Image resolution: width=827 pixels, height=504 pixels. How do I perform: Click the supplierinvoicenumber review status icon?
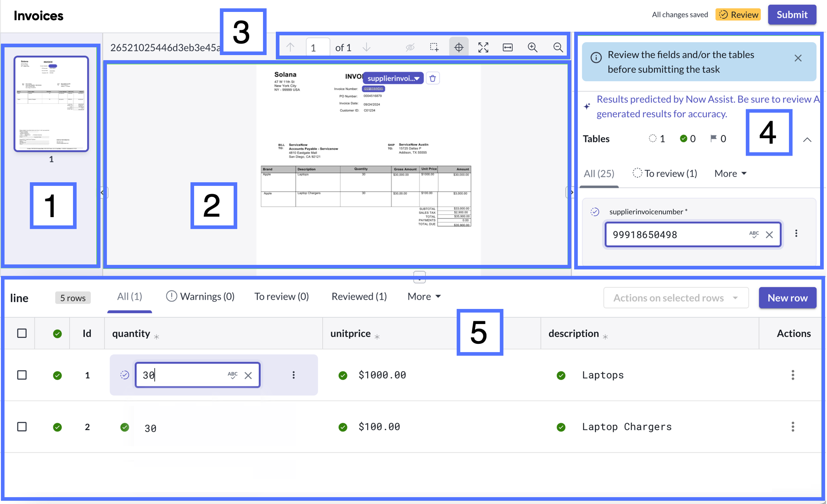pos(595,212)
